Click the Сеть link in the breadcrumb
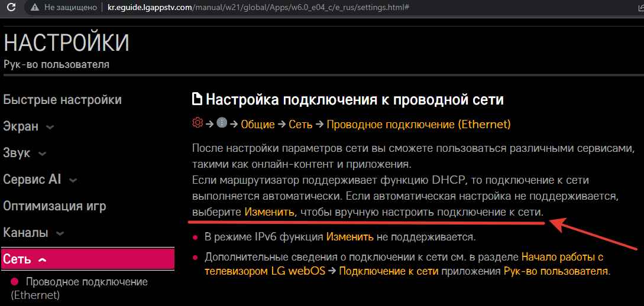This screenshot has height=306, width=644. (x=300, y=124)
